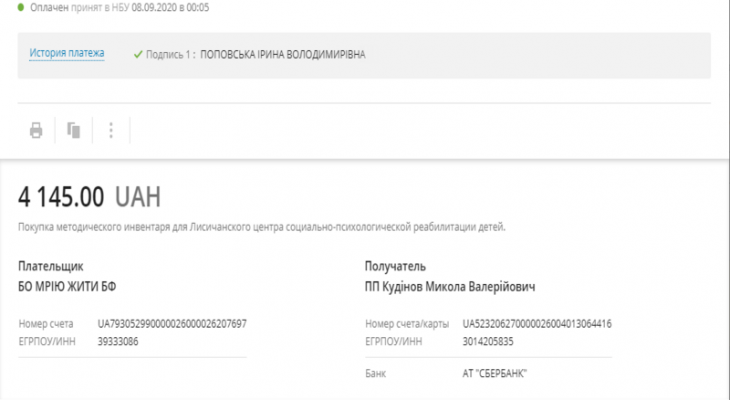Select the bank name АТ "СБЕРБАНК"
730x400 pixels.
point(494,373)
